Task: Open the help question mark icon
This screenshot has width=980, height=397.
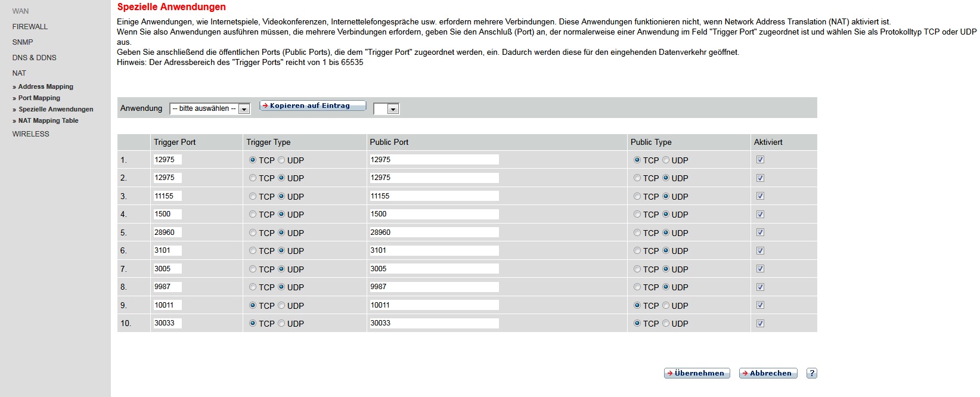Action: click(x=811, y=373)
